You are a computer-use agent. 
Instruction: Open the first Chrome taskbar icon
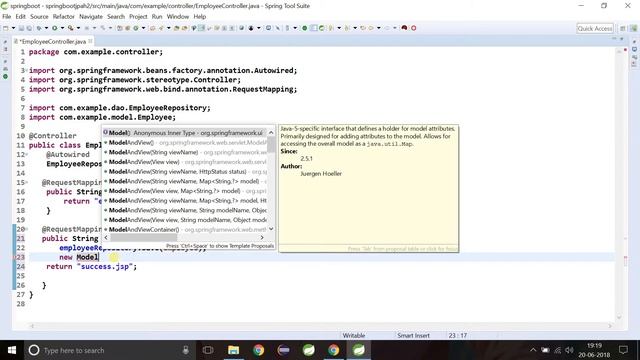pos(258,350)
